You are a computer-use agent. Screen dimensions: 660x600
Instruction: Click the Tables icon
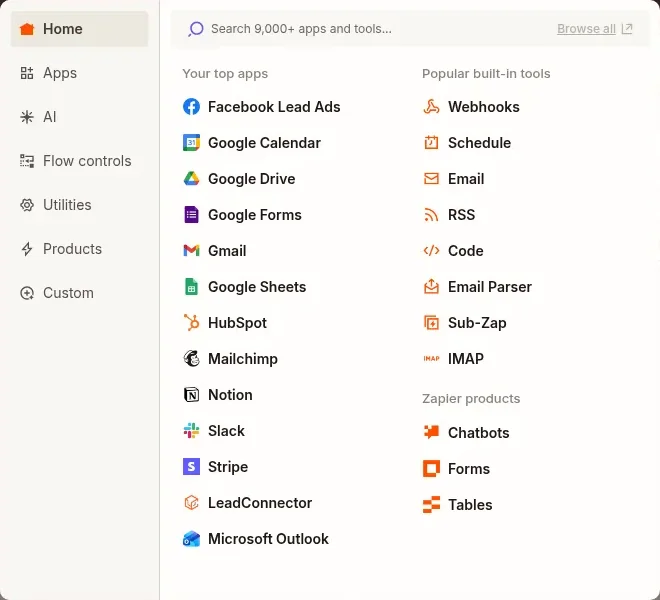coord(431,504)
